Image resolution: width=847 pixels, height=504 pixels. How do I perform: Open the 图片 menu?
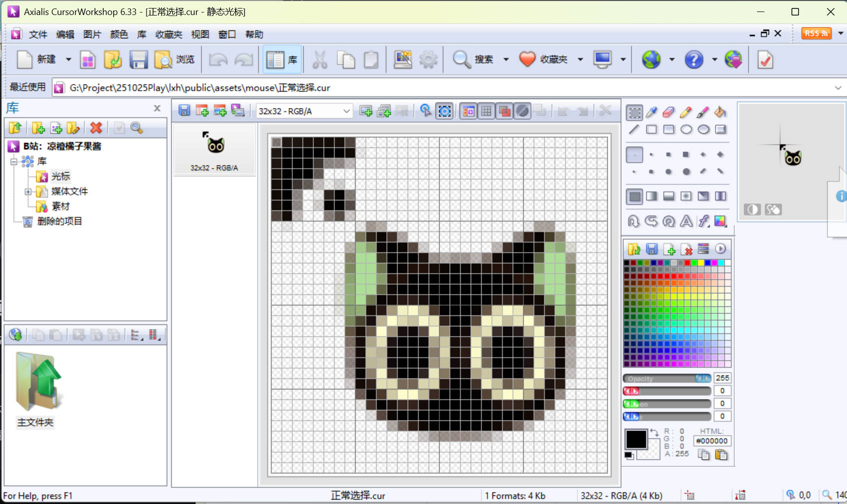coord(92,34)
